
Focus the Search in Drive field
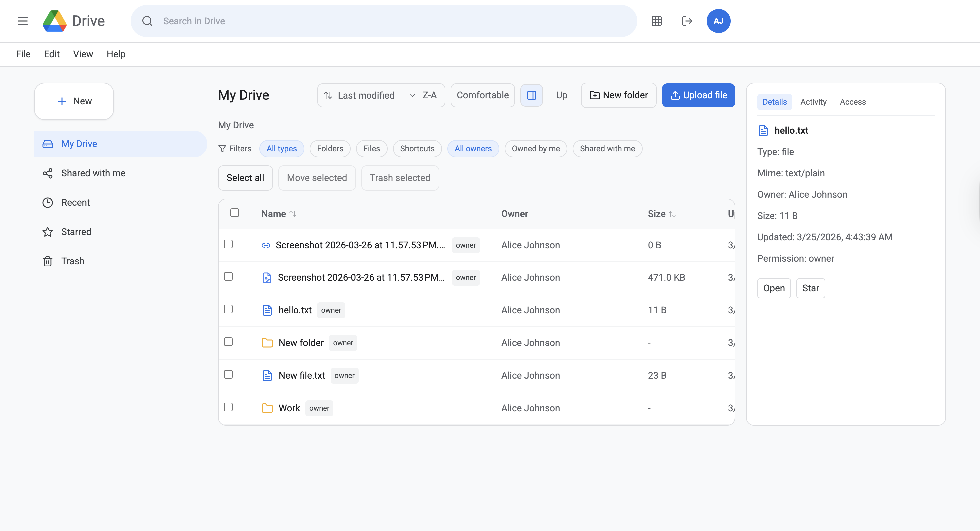(x=383, y=21)
